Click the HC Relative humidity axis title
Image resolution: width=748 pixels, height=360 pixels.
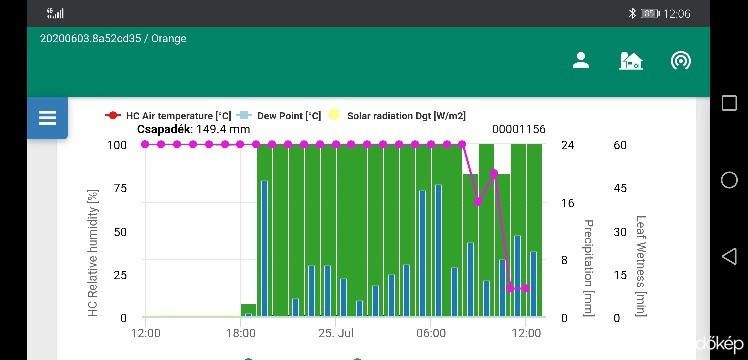point(94,253)
